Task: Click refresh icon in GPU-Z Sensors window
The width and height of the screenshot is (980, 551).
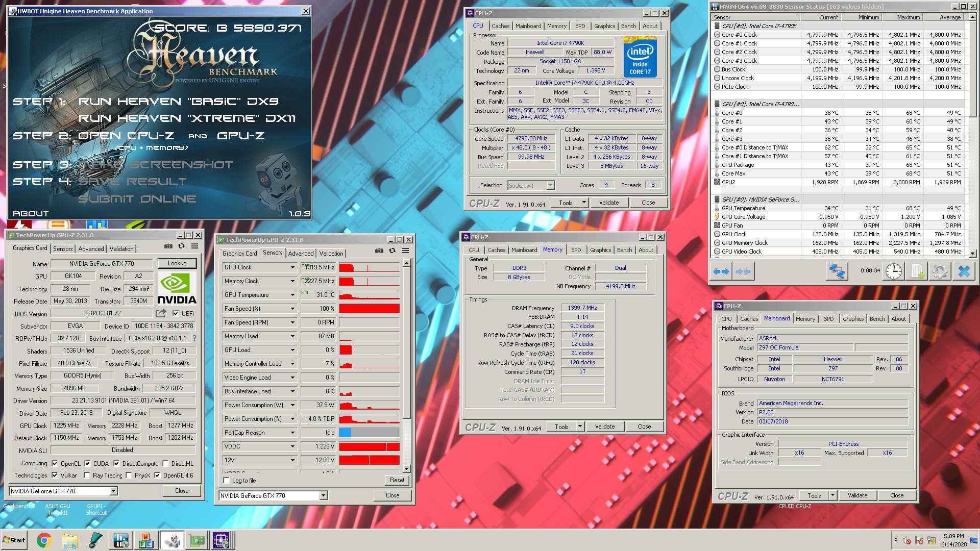Action: (x=392, y=251)
